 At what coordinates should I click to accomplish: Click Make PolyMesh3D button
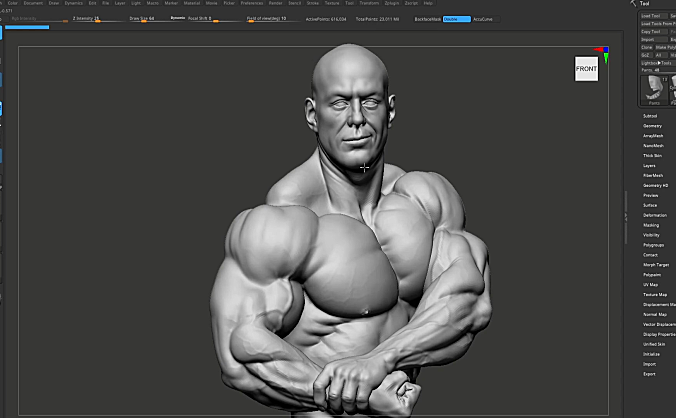pyautogui.click(x=665, y=47)
